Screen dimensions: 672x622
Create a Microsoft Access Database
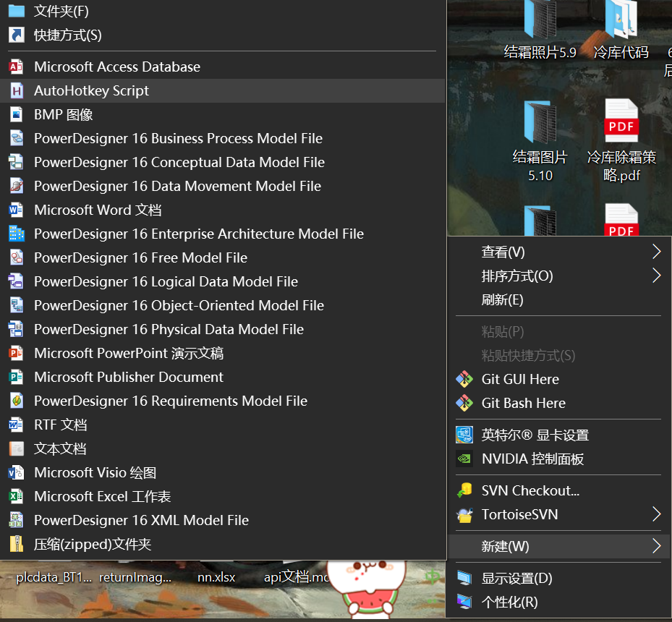(116, 66)
